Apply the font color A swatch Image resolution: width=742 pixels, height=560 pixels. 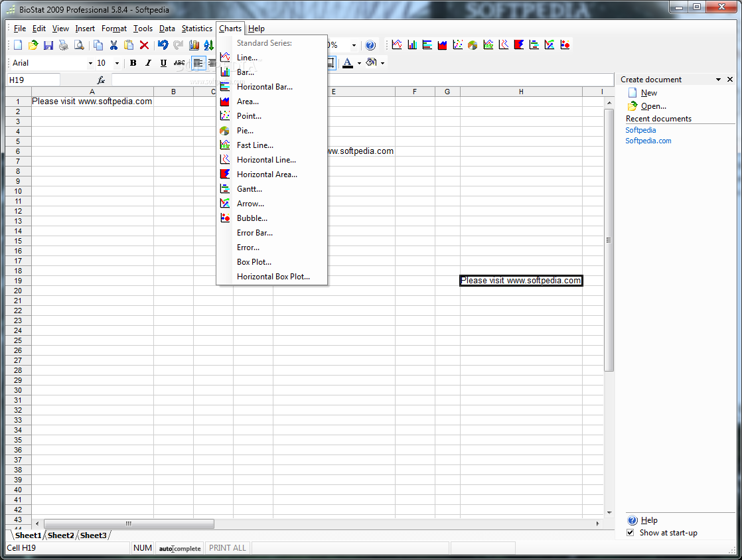click(x=348, y=63)
